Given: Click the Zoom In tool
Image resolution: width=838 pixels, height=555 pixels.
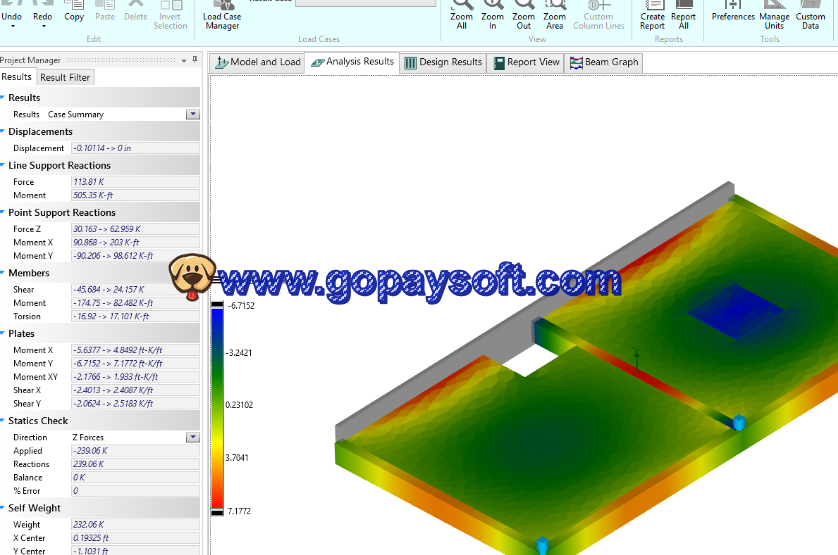Looking at the screenshot, I should tap(492, 15).
